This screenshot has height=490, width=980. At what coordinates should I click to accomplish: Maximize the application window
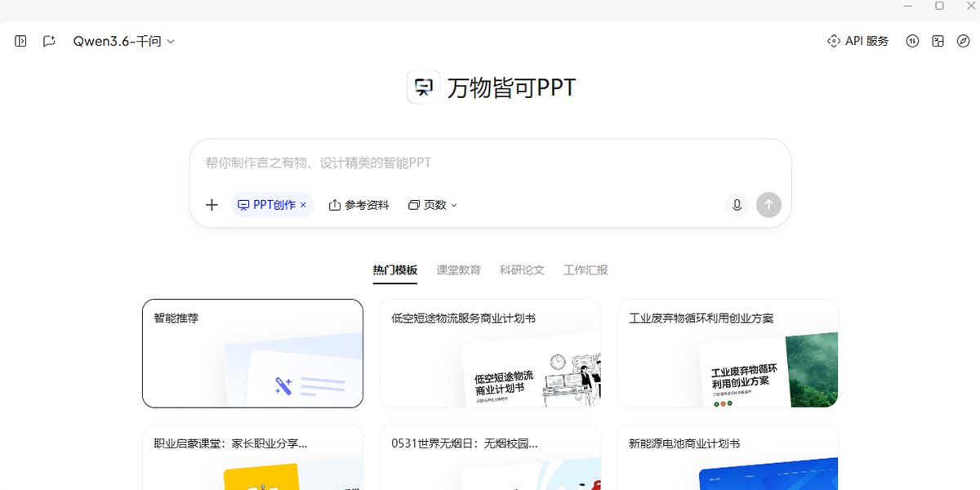point(939,7)
